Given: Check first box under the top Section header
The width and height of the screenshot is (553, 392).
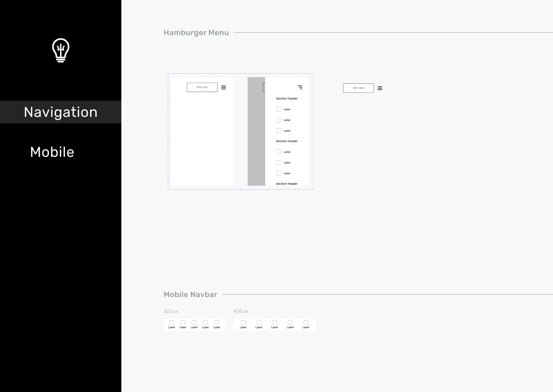Looking at the screenshot, I should point(278,109).
